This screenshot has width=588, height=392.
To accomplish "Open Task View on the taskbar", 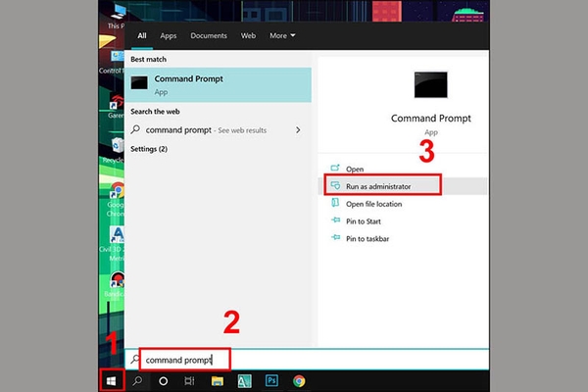I will 189,381.
